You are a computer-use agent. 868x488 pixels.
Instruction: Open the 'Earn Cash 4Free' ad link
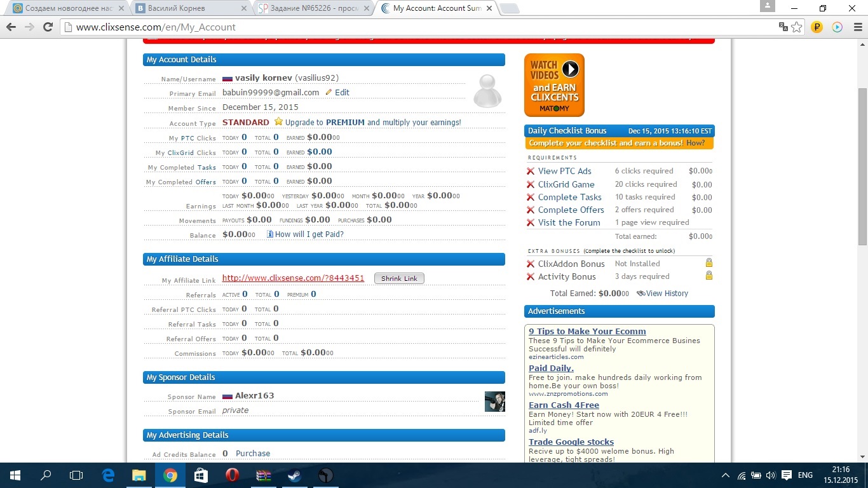coord(564,405)
